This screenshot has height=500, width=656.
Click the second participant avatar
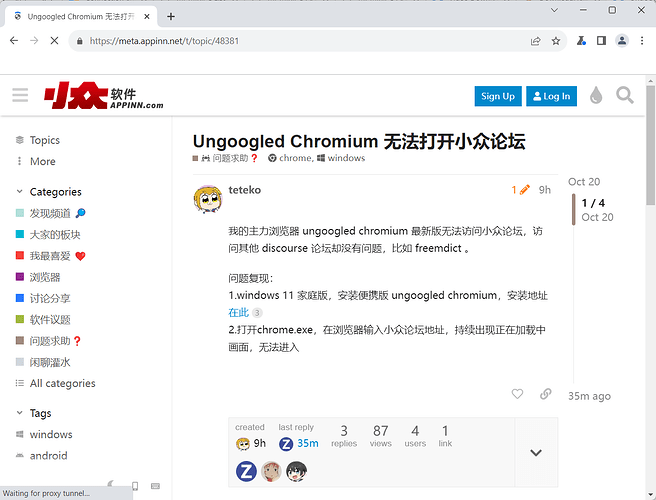coord(271,471)
